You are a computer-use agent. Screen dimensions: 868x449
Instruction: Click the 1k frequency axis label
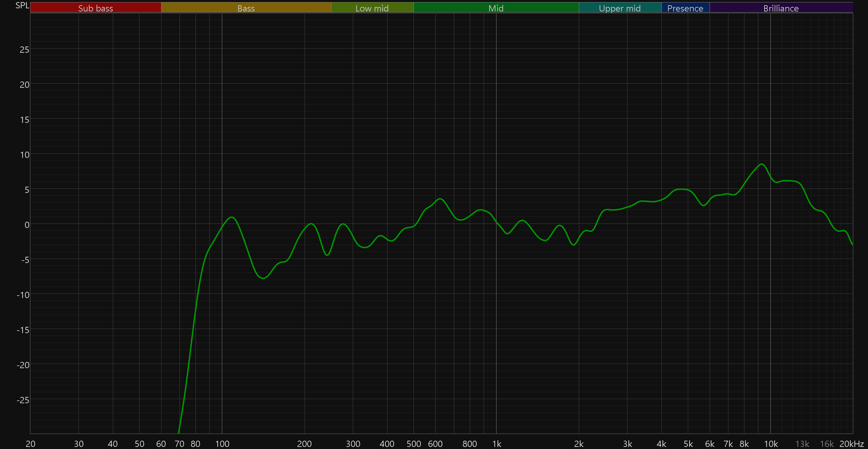[496, 444]
